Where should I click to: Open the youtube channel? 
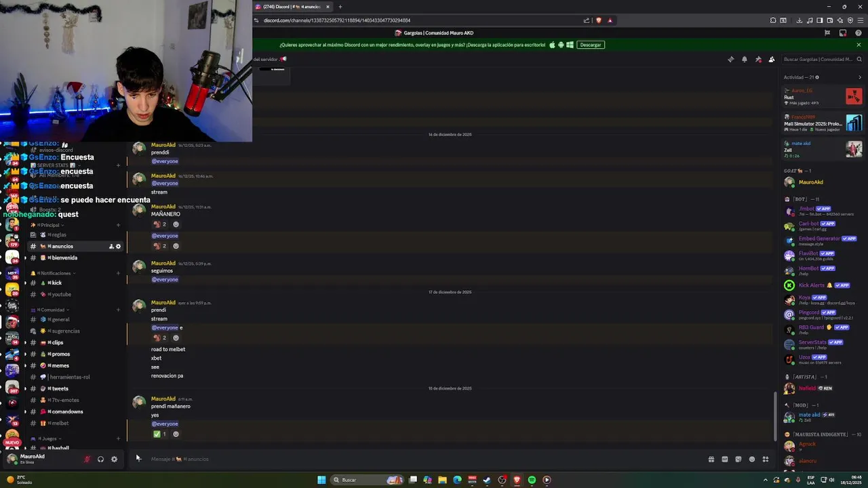click(75, 294)
